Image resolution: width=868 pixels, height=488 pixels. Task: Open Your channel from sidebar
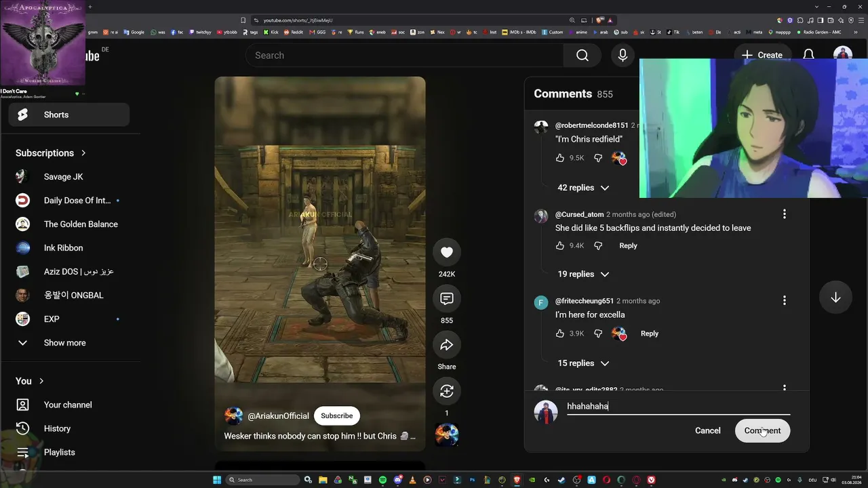68,405
